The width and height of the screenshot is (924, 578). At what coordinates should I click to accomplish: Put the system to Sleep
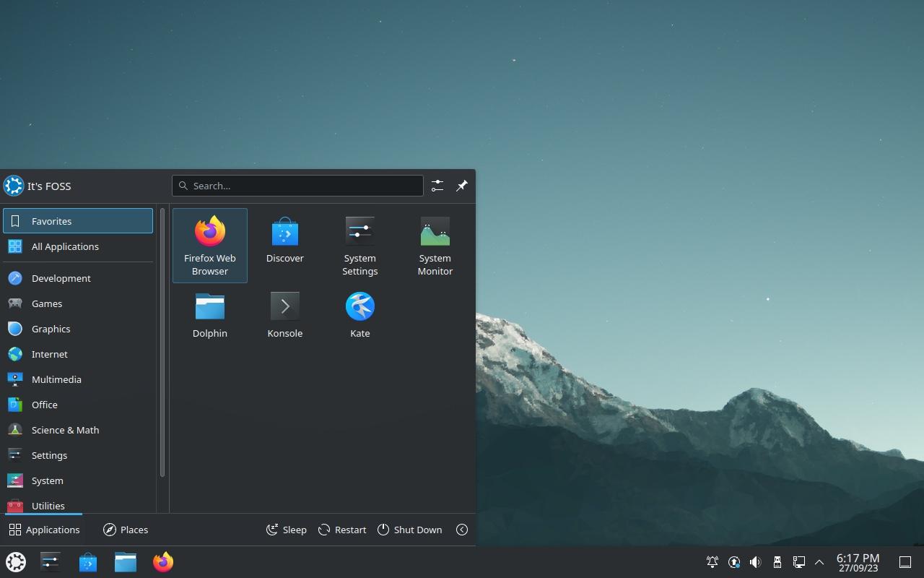[286, 530]
